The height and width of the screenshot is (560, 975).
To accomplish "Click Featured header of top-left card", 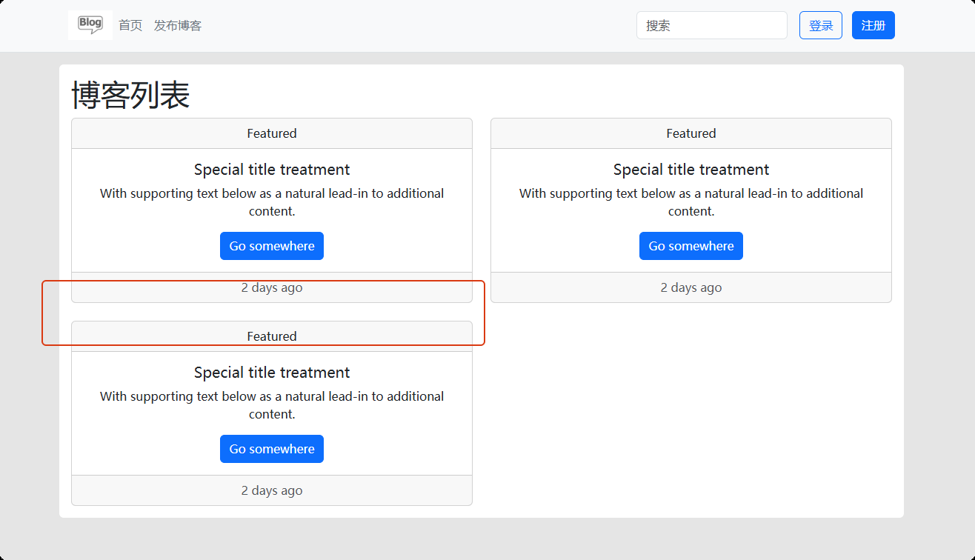I will 272,133.
